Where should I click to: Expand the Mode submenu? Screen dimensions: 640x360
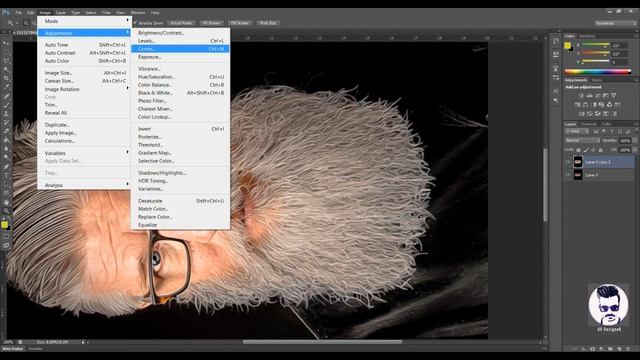(x=84, y=21)
